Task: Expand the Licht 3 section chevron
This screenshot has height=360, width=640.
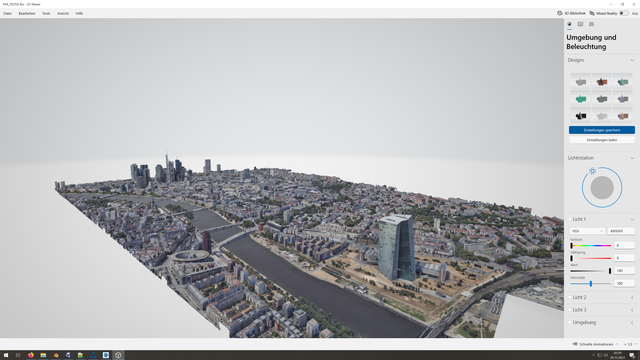Action: 632,310
